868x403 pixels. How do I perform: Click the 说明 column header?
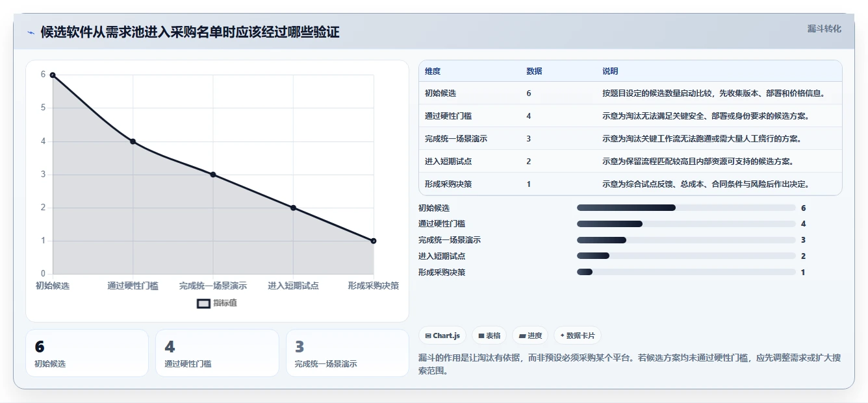(610, 71)
